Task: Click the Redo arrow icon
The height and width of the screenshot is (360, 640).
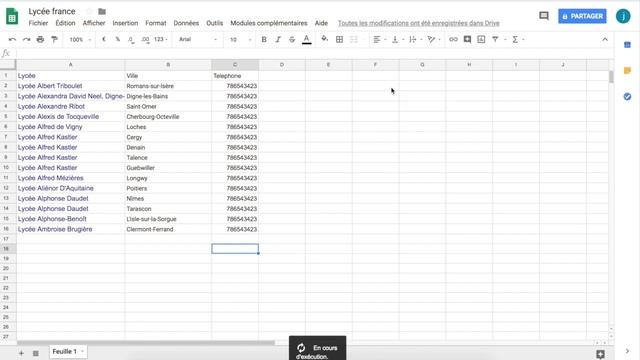Action: click(x=27, y=40)
